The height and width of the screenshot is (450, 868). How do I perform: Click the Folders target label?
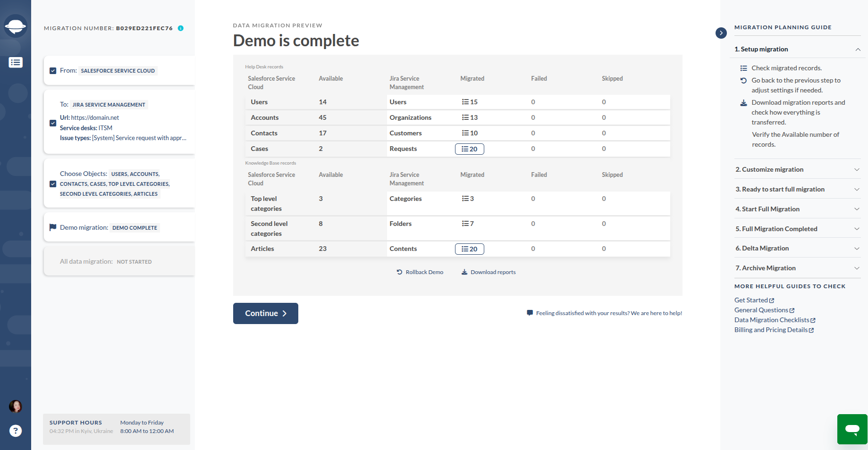click(400, 224)
